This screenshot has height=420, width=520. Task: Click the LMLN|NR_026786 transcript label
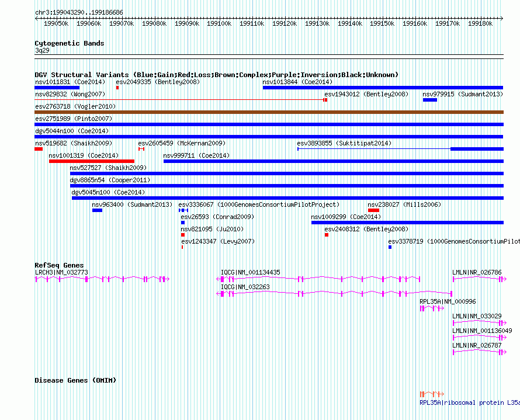(477, 272)
